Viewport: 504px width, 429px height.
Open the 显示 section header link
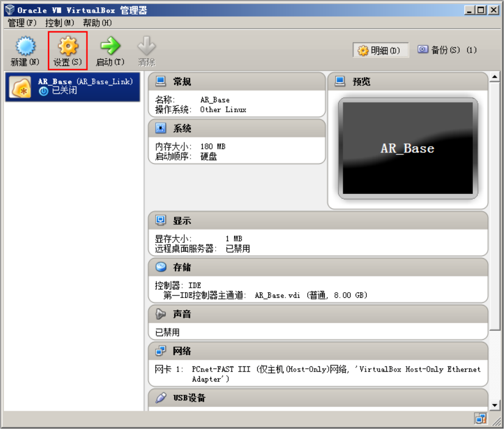pyautogui.click(x=182, y=221)
